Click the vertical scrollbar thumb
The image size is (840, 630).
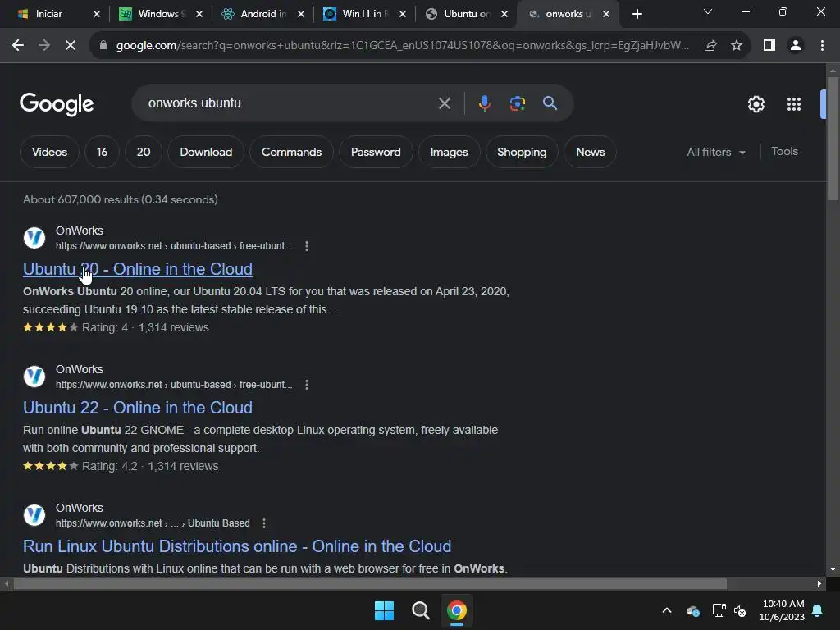[833, 138]
